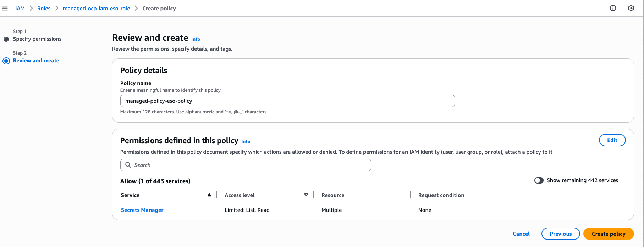
Task: Open the hamburger navigation menu
Action: coord(5,8)
